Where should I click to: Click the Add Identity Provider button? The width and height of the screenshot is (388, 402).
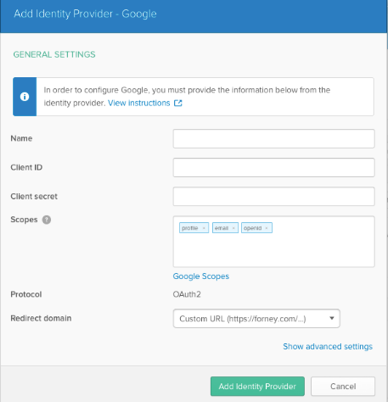pos(257,386)
